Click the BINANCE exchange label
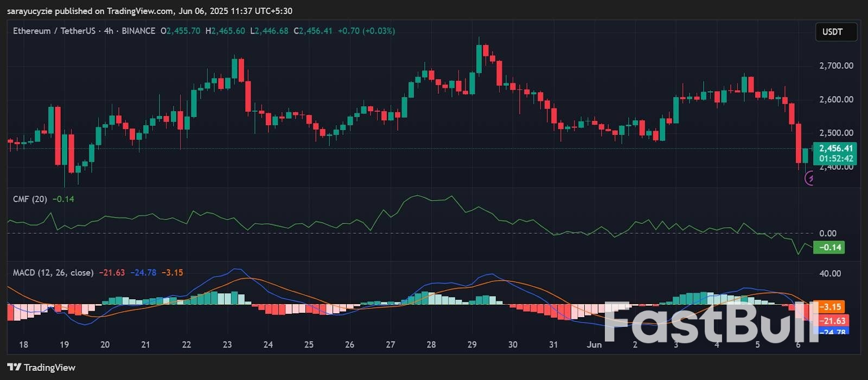The height and width of the screenshot is (380, 868). click(138, 31)
